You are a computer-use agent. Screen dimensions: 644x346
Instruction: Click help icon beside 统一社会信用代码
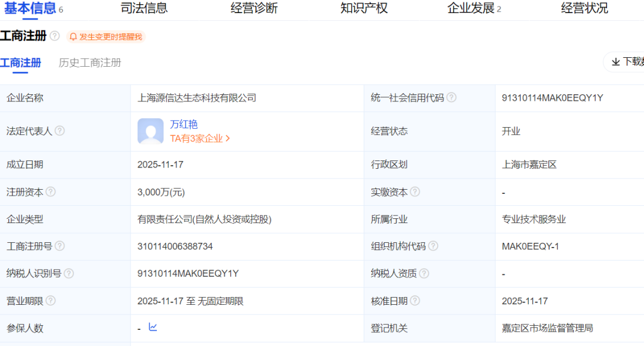pyautogui.click(x=451, y=98)
